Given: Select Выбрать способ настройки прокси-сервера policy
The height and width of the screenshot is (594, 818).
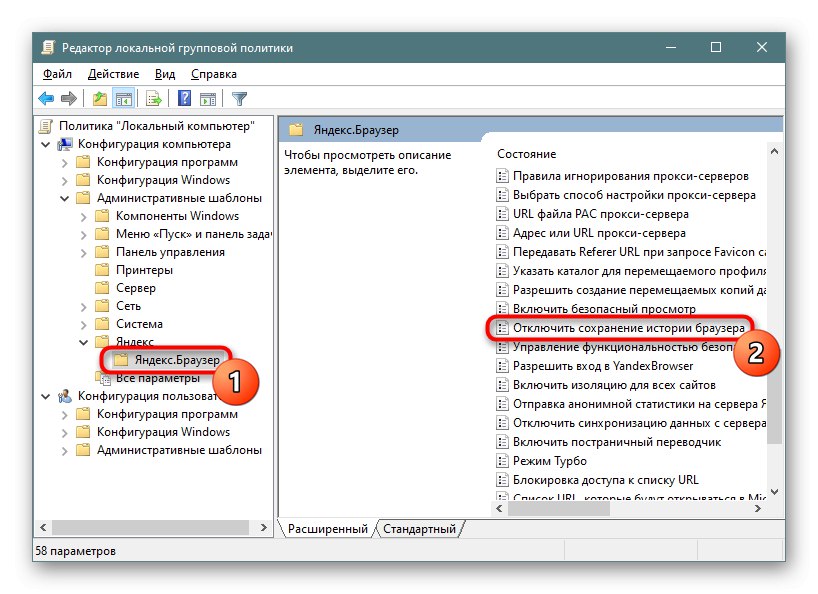Looking at the screenshot, I should click(x=634, y=195).
